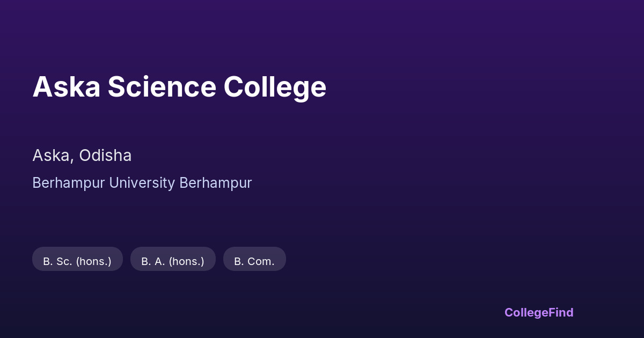Open the CollegeFind brand logo
This screenshot has height=338, width=644.
539,312
